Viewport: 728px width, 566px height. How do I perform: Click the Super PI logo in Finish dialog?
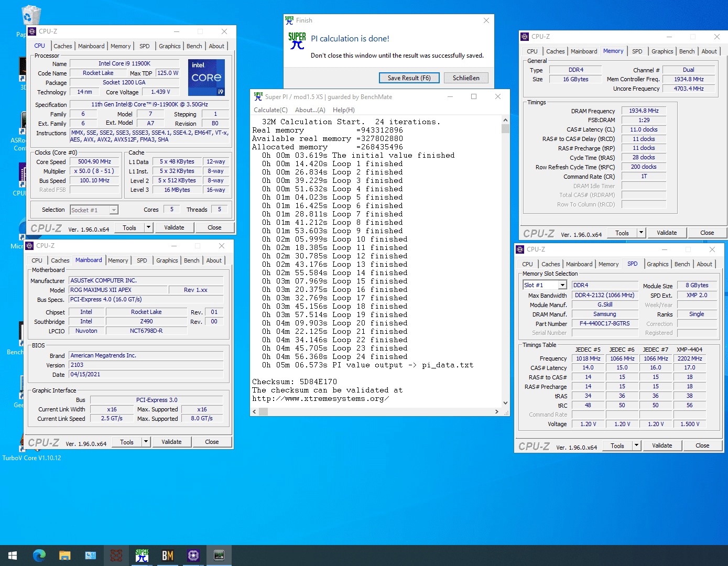pos(297,41)
